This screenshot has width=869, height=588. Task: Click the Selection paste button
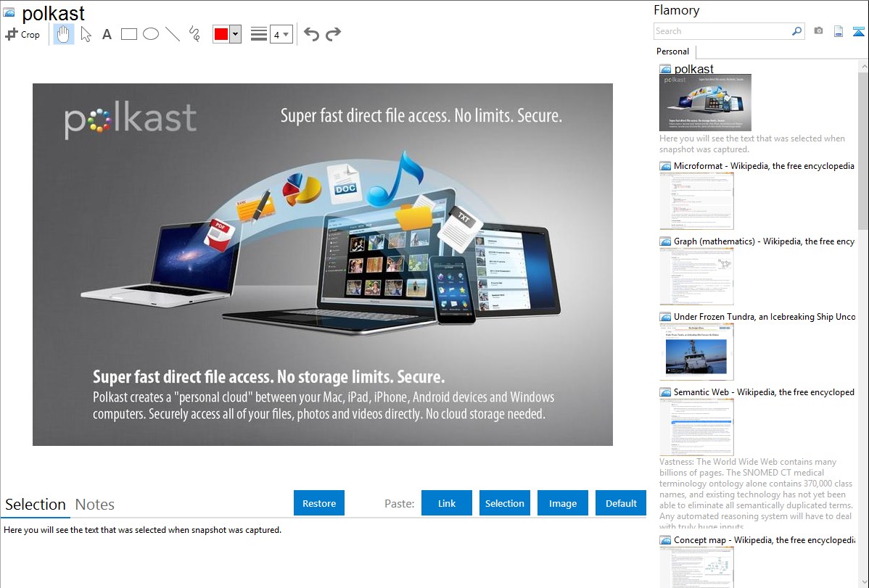coord(505,503)
